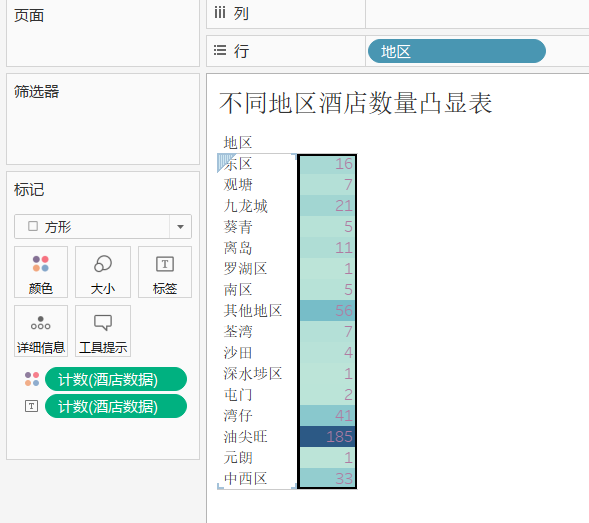Select the 九龙城 row label
The image size is (589, 523).
[x=245, y=206]
